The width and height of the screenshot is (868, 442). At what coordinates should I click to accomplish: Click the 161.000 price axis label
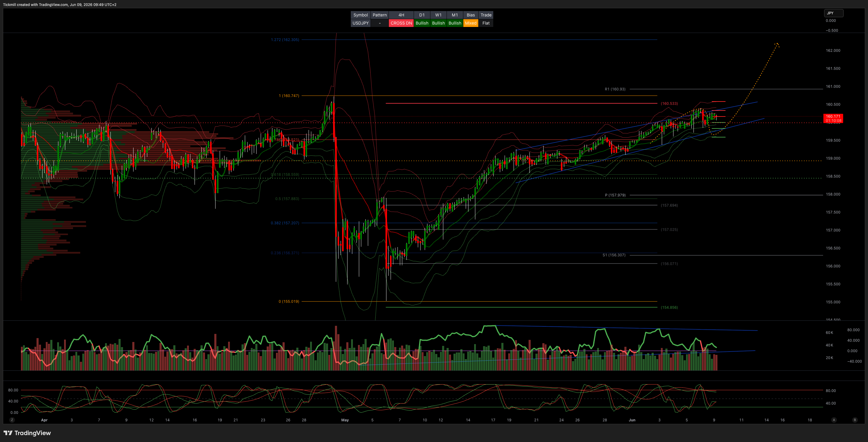833,86
